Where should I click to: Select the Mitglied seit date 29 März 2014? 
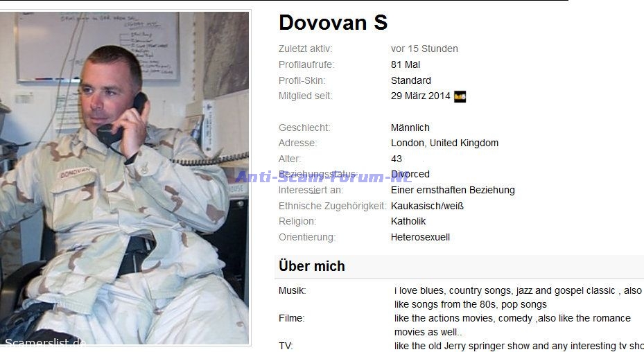tap(421, 96)
